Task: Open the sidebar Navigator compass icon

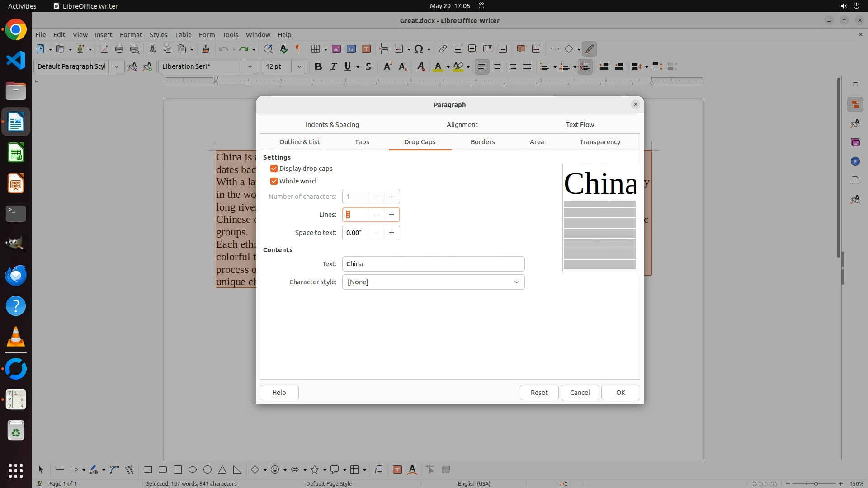Action: pyautogui.click(x=855, y=161)
